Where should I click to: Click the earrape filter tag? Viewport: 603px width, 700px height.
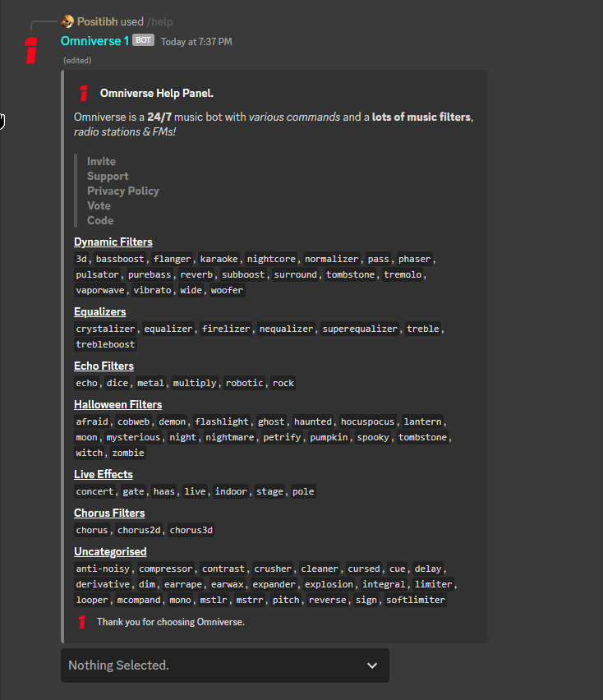(x=183, y=584)
